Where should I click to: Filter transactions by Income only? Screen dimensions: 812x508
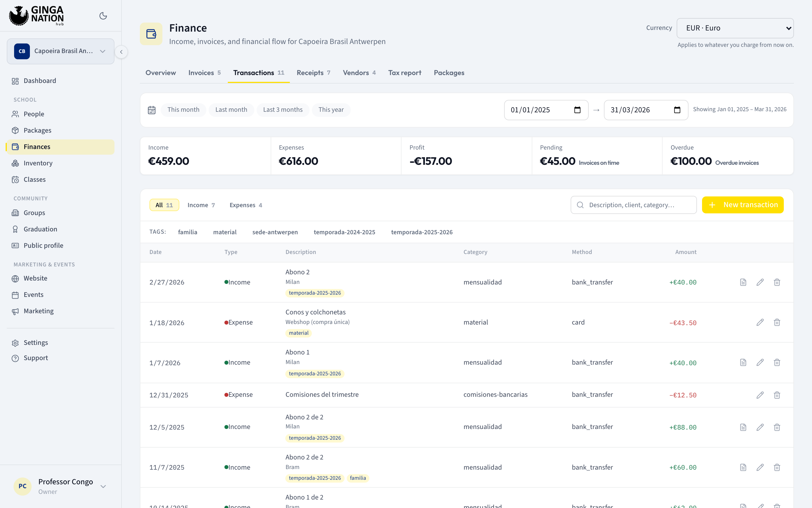[201, 205]
